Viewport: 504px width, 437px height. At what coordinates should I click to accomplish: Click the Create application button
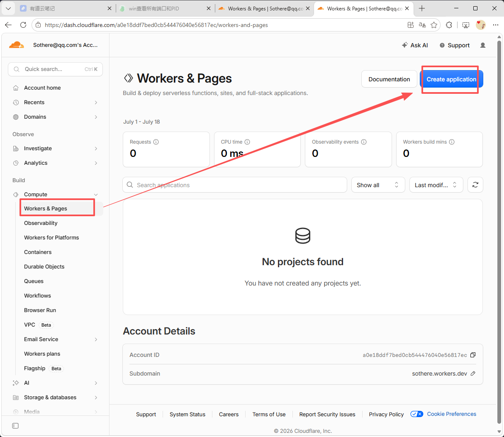click(x=451, y=79)
